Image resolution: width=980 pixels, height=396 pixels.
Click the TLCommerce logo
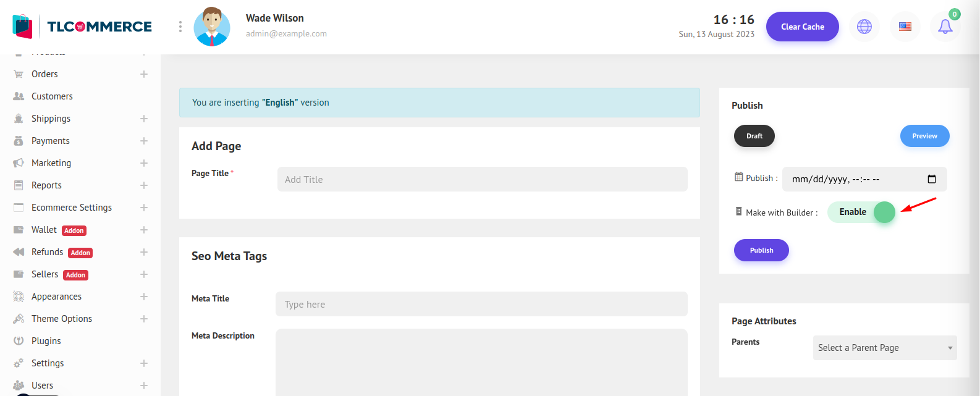coord(82,27)
